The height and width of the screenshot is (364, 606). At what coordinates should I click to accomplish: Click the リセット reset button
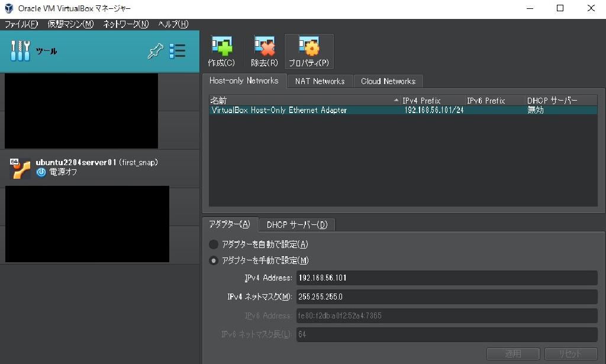click(x=569, y=353)
